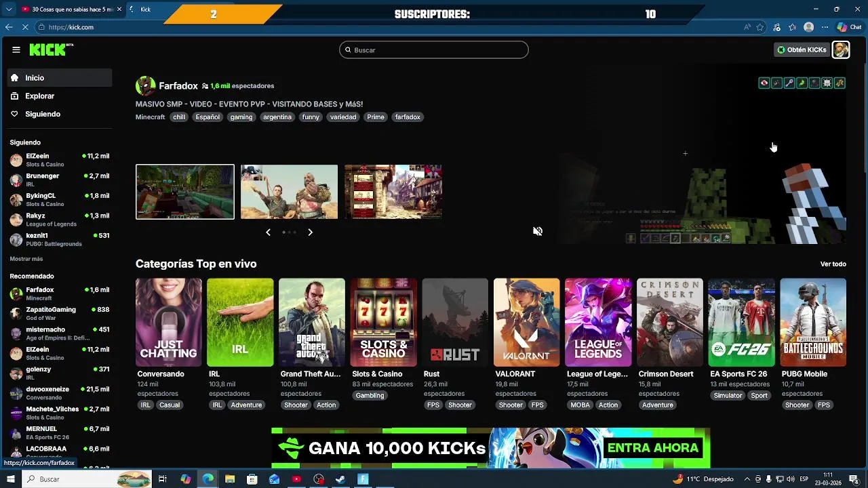
Task: Open Outlook from the taskbar
Action: [x=274, y=479]
